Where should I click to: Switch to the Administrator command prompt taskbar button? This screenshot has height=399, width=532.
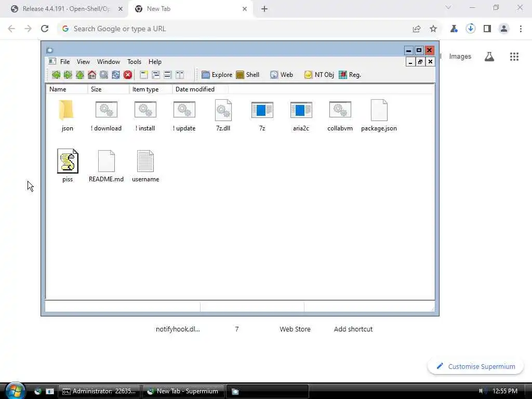[99, 391]
